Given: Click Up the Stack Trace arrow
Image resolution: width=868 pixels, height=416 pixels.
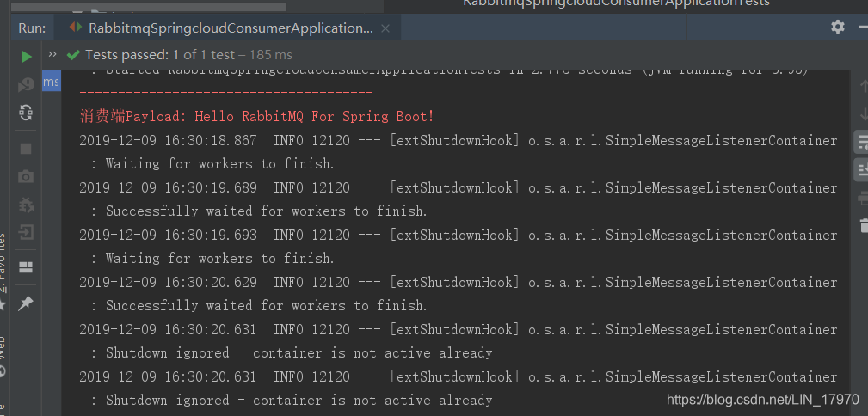Looking at the screenshot, I should point(863,86).
